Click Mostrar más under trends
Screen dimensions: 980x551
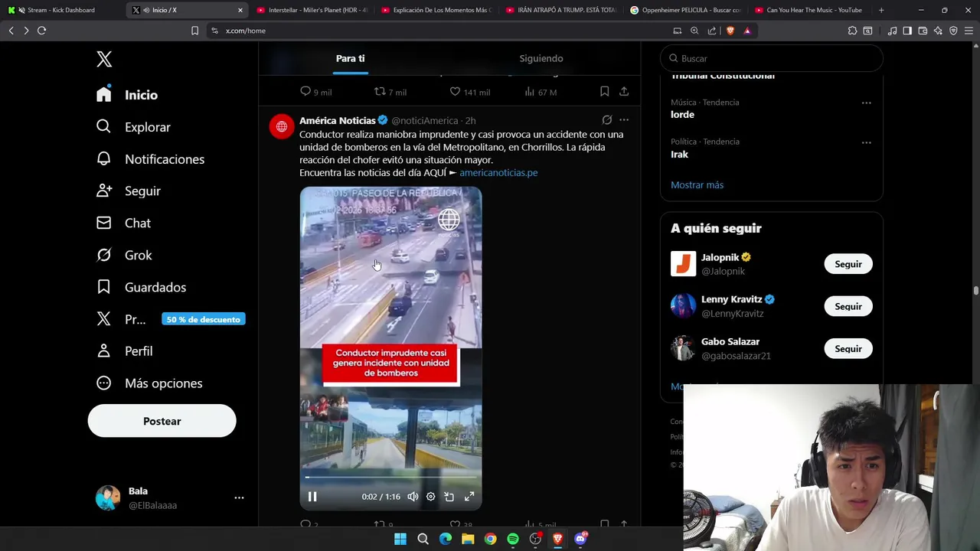[697, 185]
